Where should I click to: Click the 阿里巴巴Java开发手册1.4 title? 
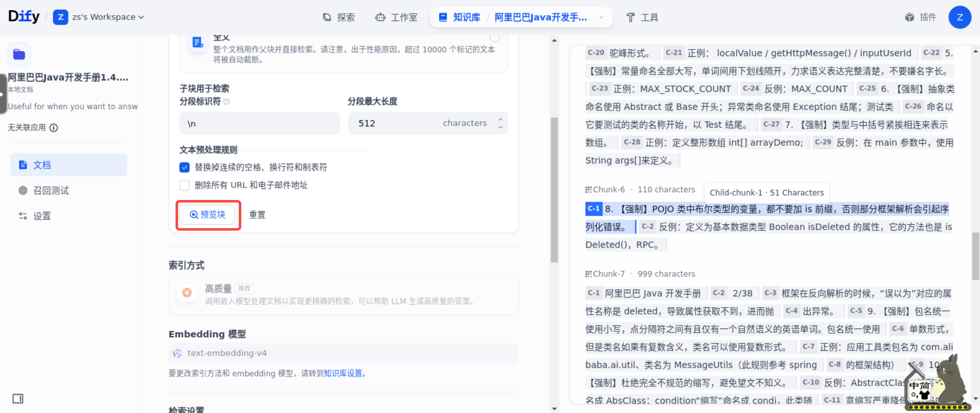[68, 78]
